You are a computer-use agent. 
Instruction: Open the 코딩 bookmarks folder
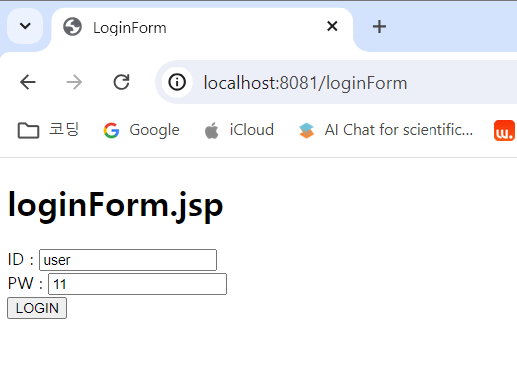coord(48,130)
